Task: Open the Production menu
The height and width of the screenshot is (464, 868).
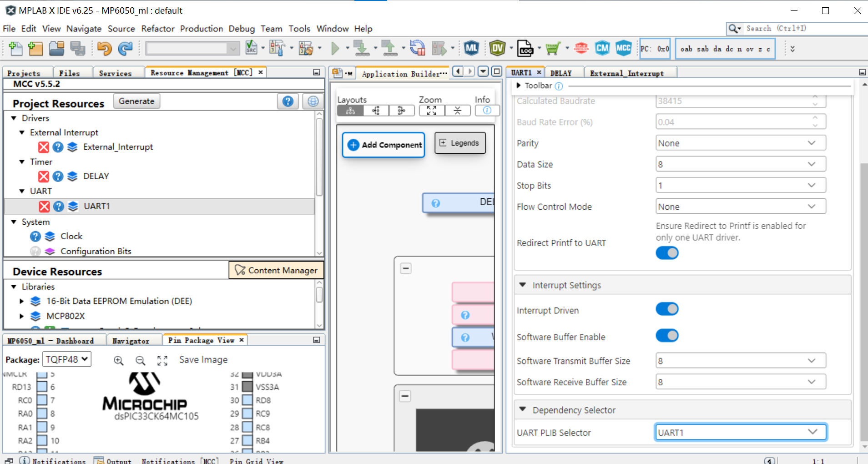Action: [202, 29]
